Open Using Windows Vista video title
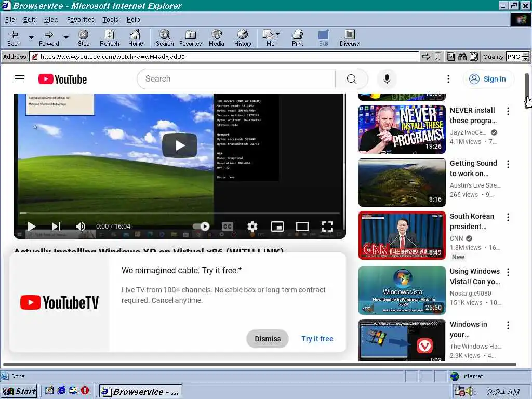The height and width of the screenshot is (399, 532). click(475, 276)
